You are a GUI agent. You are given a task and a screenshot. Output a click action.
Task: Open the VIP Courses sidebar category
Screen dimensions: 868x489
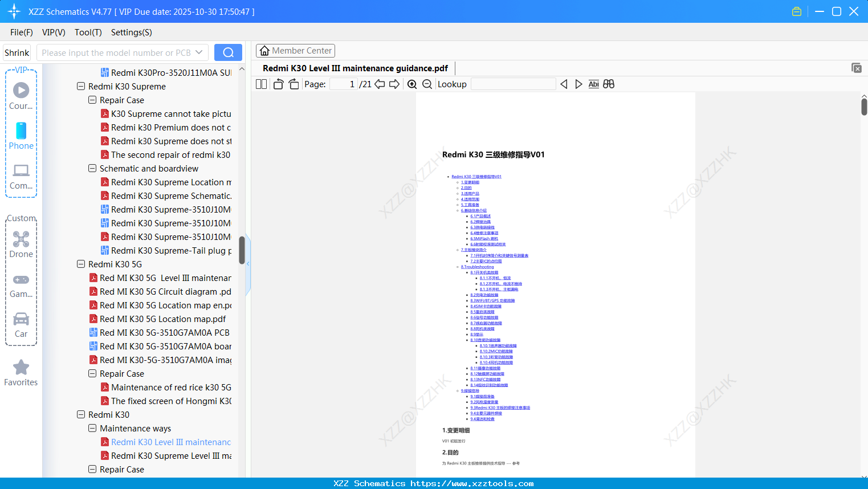tap(21, 96)
